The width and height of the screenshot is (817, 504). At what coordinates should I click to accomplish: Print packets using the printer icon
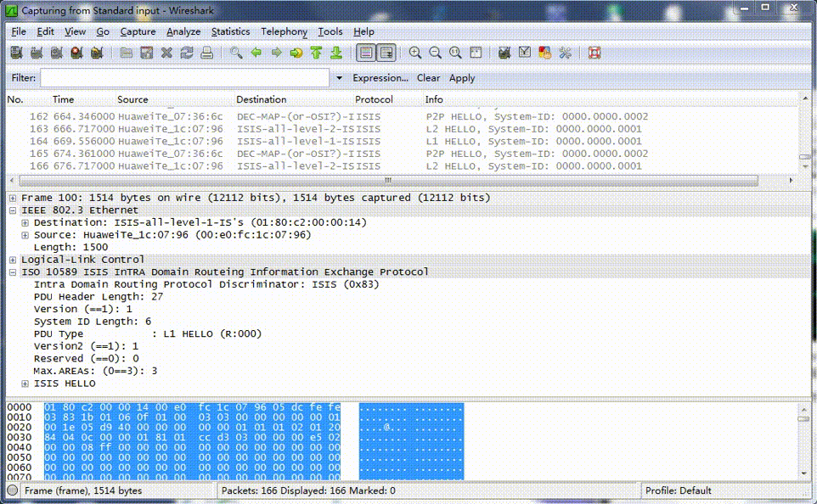point(207,53)
